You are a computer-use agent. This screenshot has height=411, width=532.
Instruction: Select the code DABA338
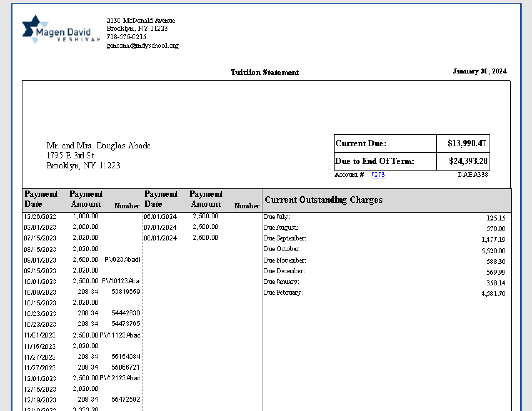tap(473, 174)
